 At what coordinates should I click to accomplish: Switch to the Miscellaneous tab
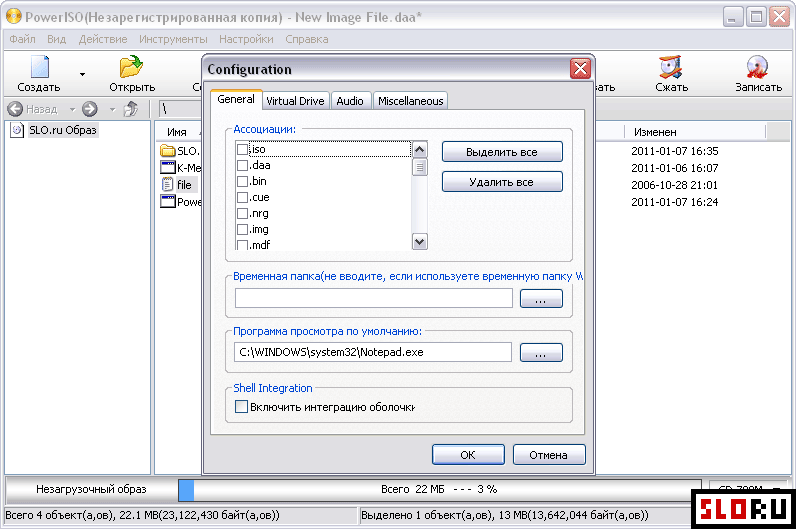pyautogui.click(x=410, y=101)
